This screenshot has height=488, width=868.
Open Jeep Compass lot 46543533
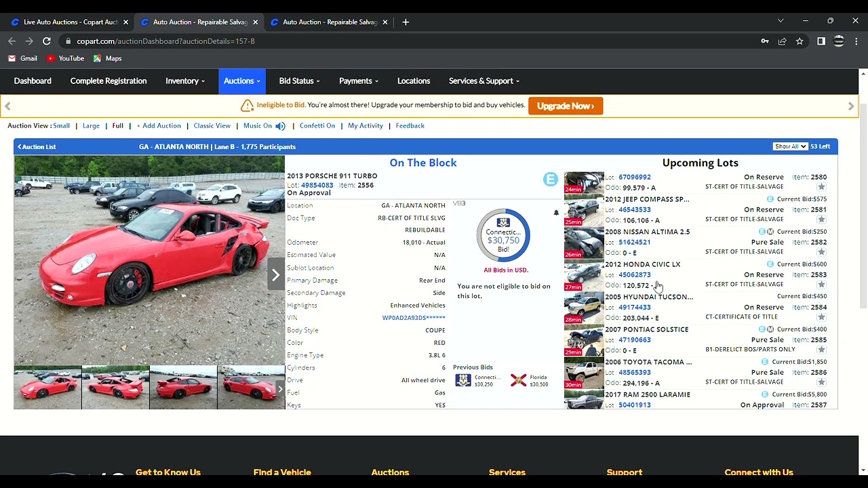tap(635, 209)
